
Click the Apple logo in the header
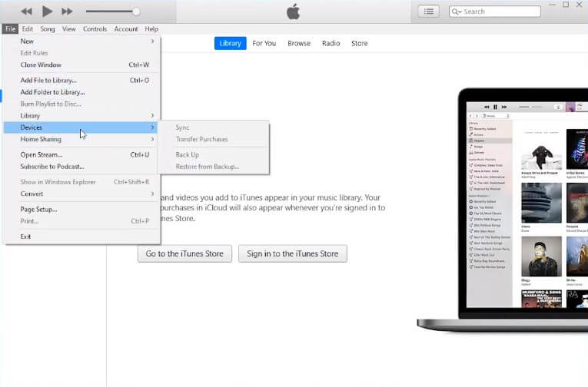(293, 12)
